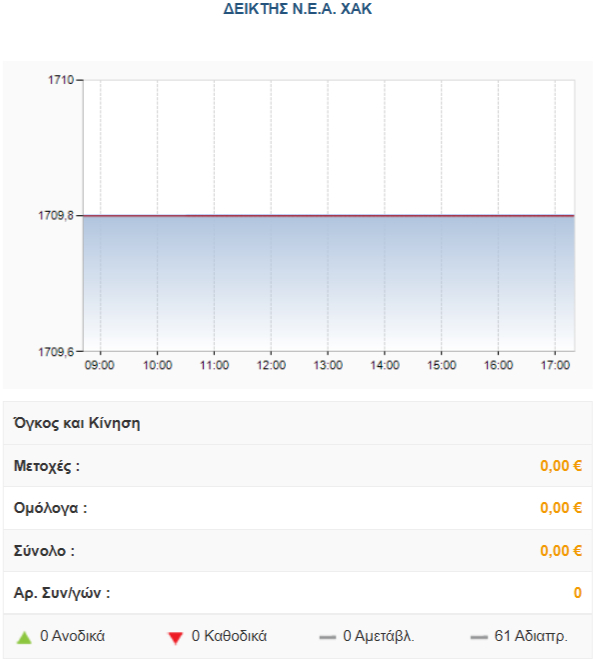Click the green up-triangle Ανοδικά icon

coord(24,637)
